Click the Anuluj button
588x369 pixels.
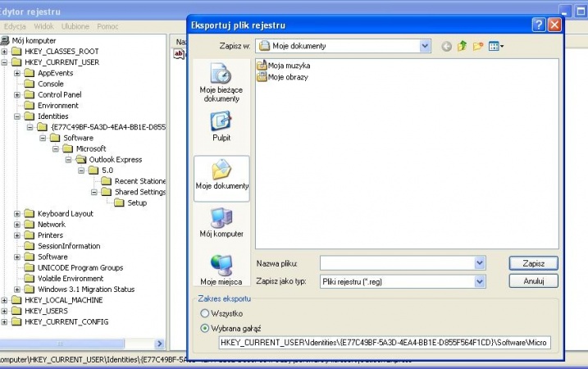coord(533,281)
